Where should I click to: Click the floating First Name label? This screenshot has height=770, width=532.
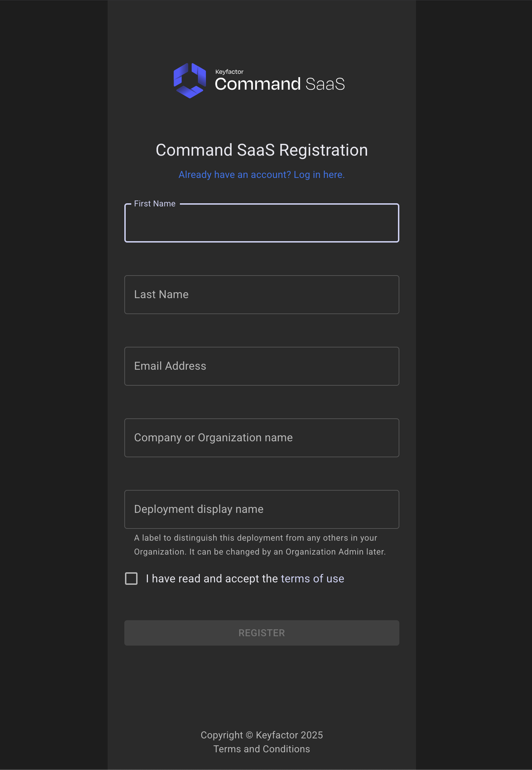click(x=155, y=204)
